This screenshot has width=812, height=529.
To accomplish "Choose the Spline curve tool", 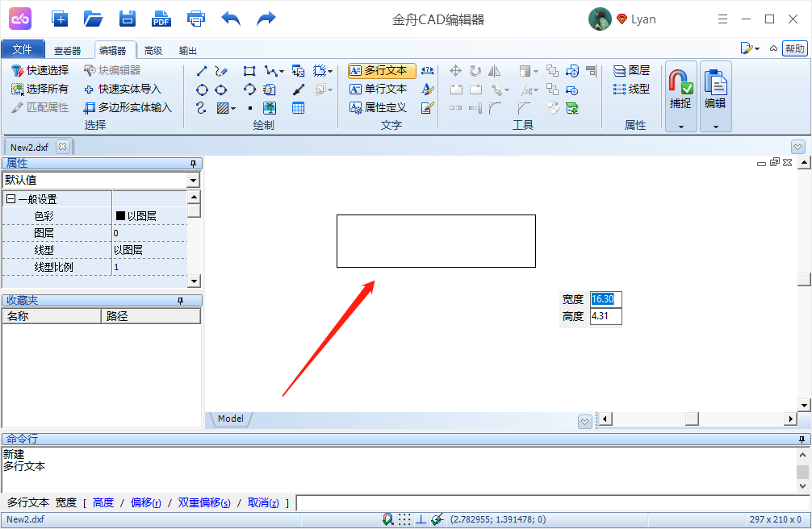I will (202, 108).
